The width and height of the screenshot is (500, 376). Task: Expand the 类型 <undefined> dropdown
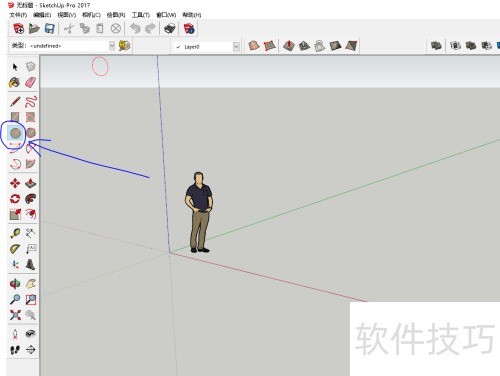[112, 46]
